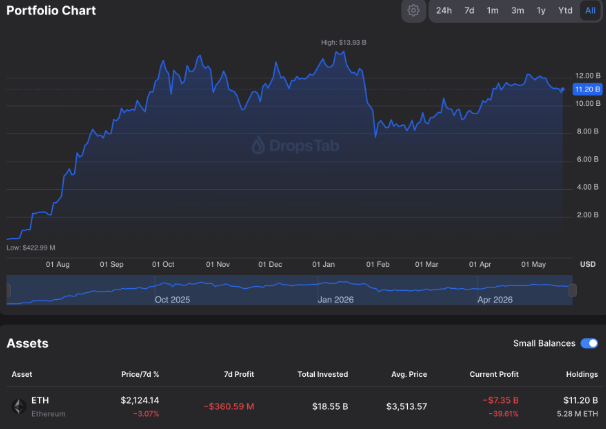Open chart settings gear icon
Screen dimensions: 606x429
(413, 10)
